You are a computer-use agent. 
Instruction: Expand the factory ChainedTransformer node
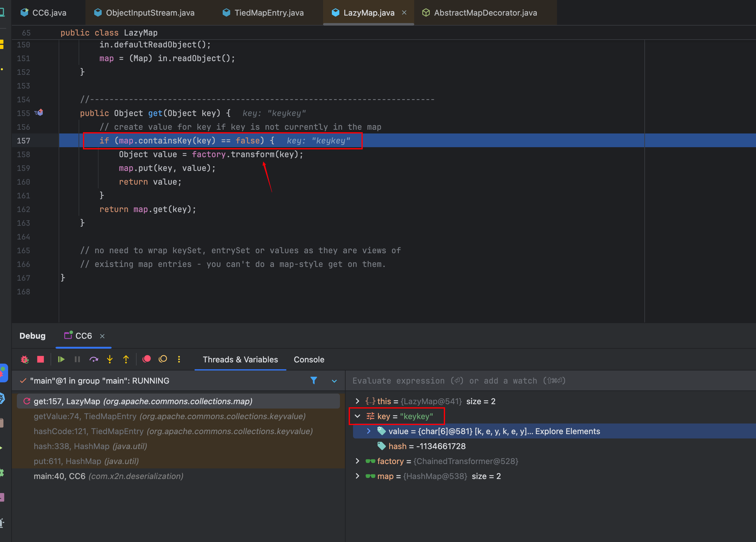358,461
